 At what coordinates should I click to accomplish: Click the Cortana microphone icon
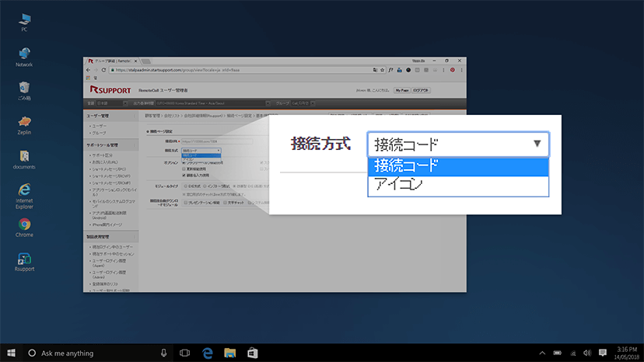[163, 353]
